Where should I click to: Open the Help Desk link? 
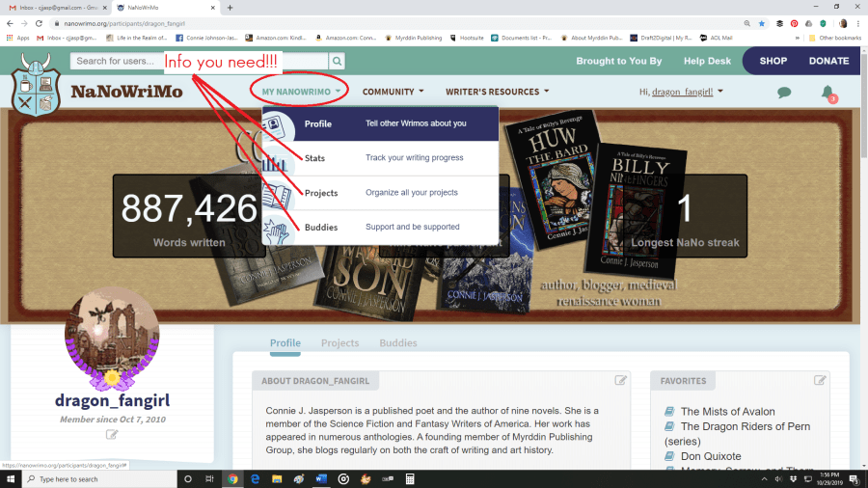coord(707,61)
